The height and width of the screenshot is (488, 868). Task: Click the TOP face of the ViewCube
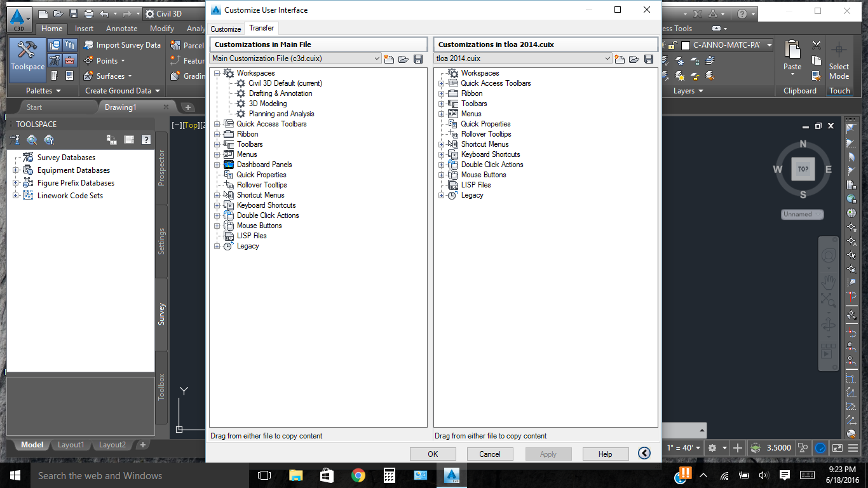point(803,169)
